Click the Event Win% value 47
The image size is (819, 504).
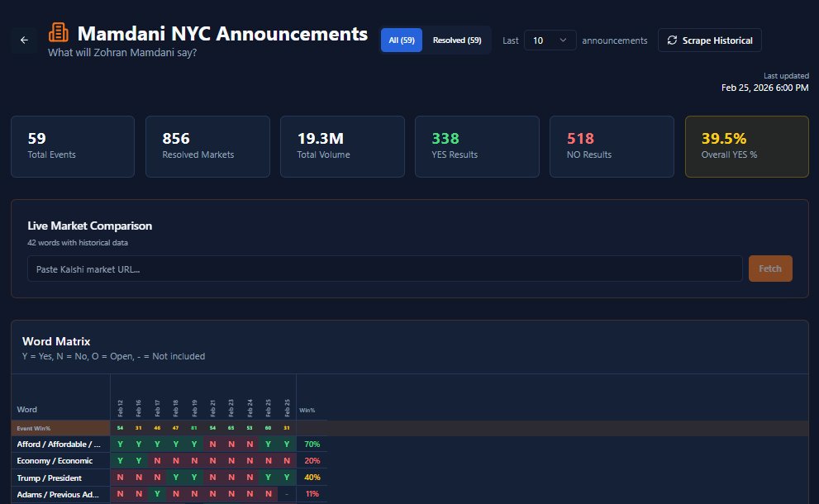(175, 428)
